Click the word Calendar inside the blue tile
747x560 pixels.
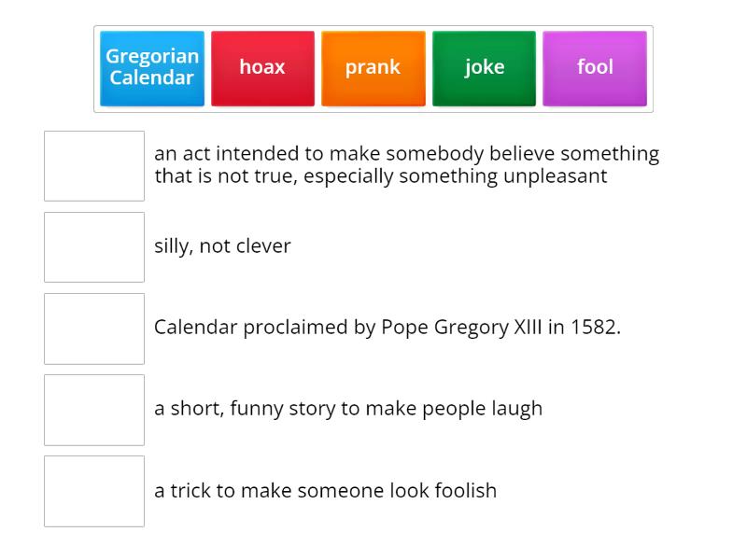coord(151,77)
